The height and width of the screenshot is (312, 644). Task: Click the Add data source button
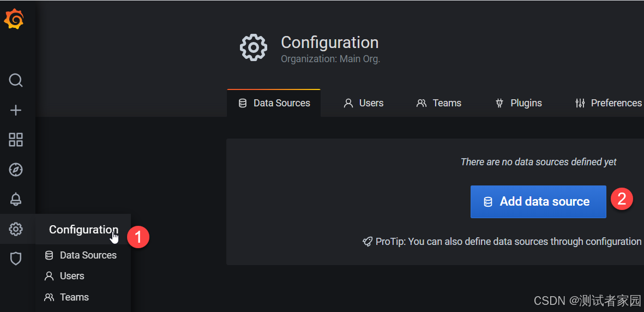[538, 201]
